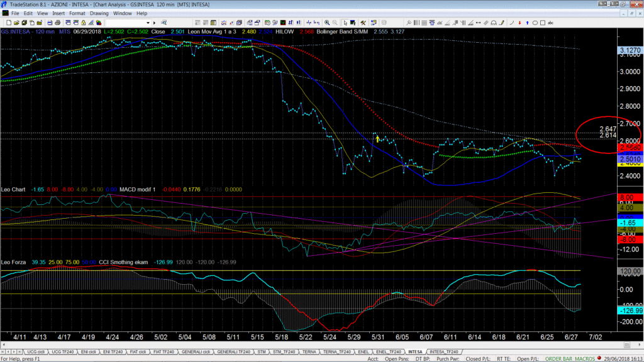The width and height of the screenshot is (644, 362).
Task: Select the horizontal lines drawing tool
Action: tap(424, 23)
